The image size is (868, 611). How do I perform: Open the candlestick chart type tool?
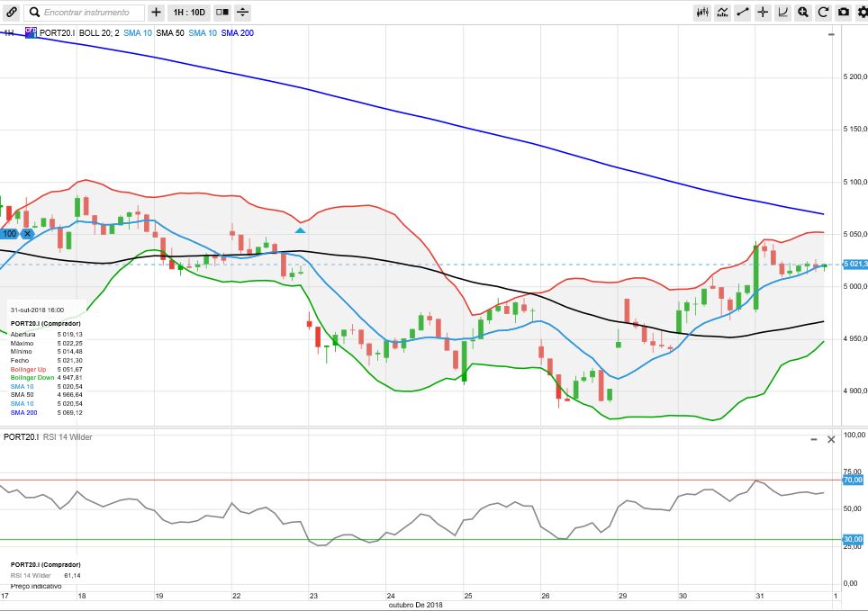click(x=702, y=13)
